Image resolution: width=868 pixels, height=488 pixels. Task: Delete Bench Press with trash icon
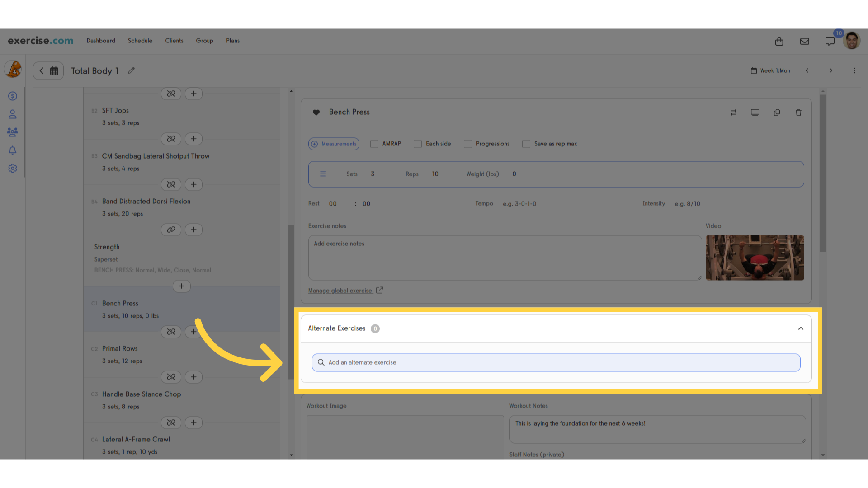[798, 113]
